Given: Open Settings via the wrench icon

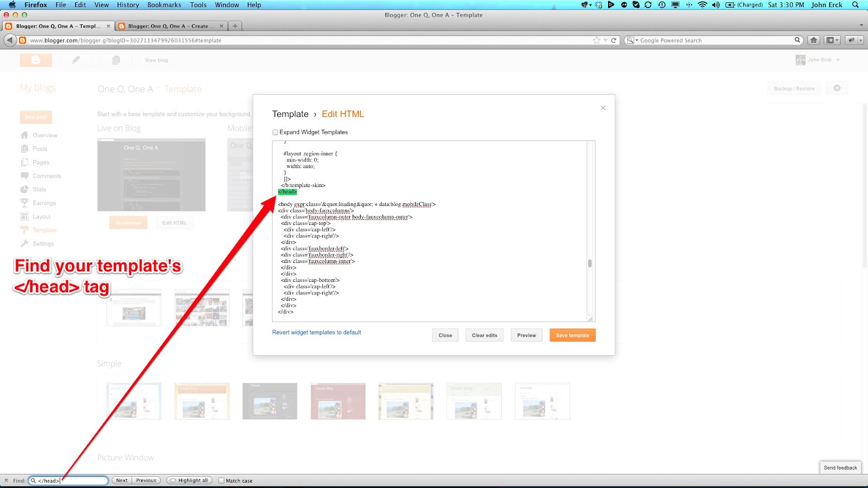Looking at the screenshot, I should click(x=25, y=243).
